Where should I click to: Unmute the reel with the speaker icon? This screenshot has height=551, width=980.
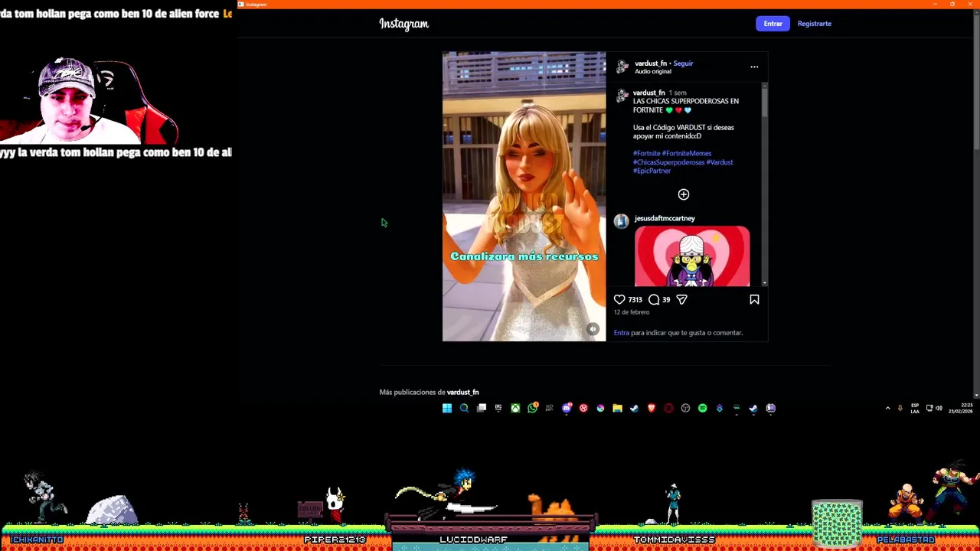coord(593,329)
